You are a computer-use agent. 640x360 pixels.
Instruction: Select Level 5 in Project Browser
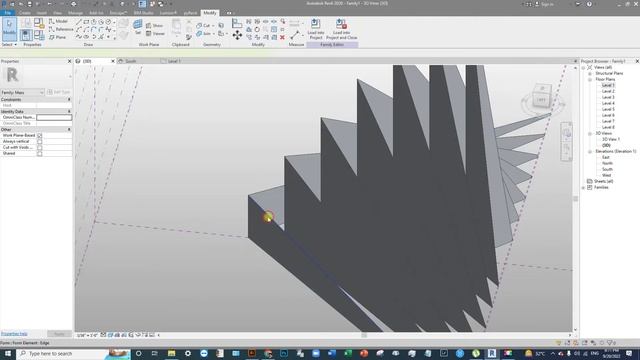608,109
